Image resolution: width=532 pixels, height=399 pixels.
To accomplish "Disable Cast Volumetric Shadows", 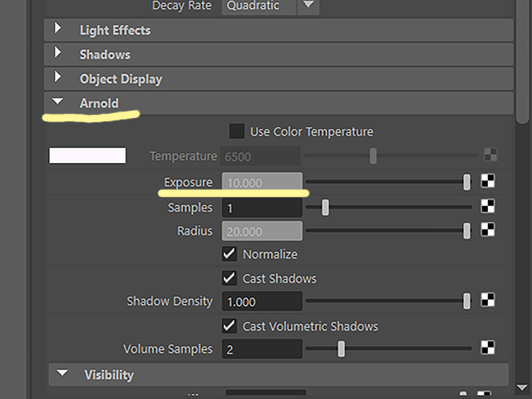I will [x=229, y=326].
